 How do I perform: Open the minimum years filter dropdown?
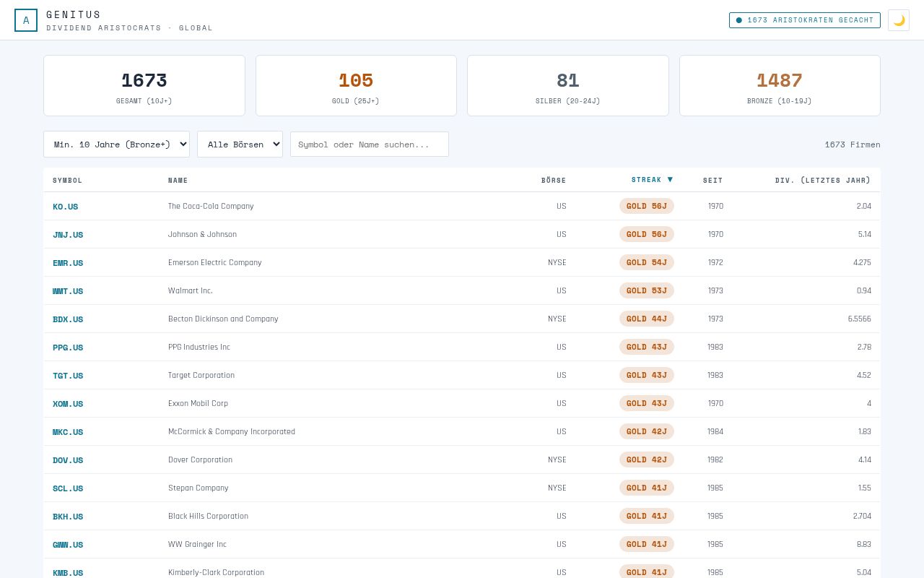(116, 144)
